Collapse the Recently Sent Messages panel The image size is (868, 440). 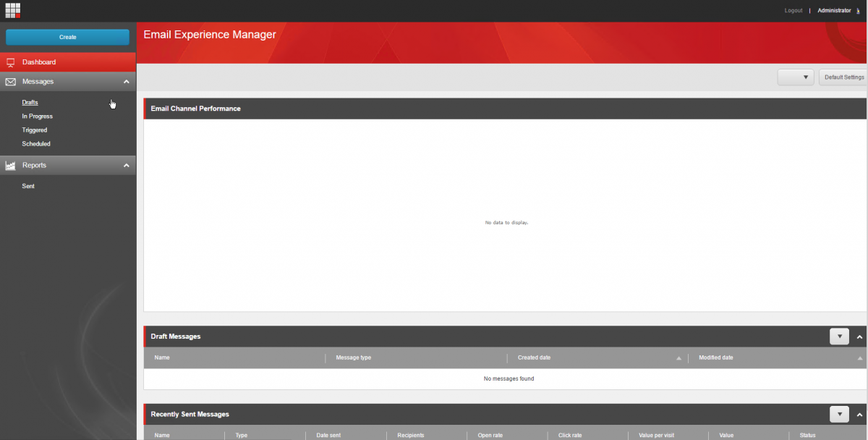pos(859,415)
